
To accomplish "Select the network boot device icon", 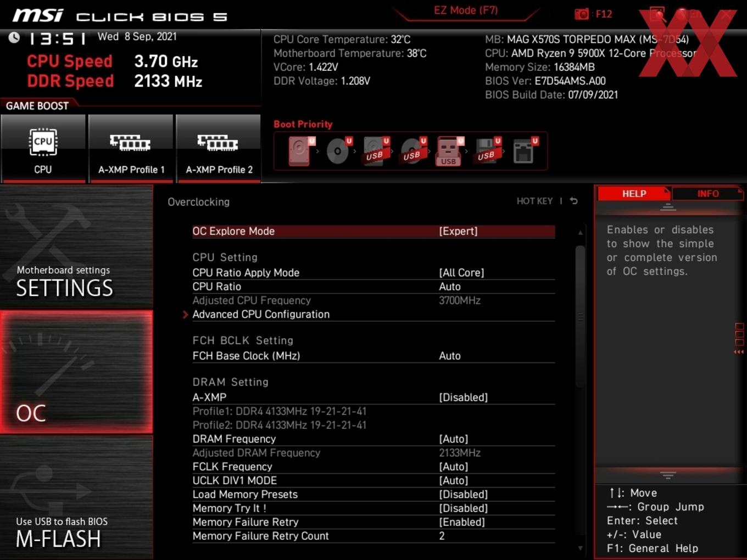I will coord(525,150).
